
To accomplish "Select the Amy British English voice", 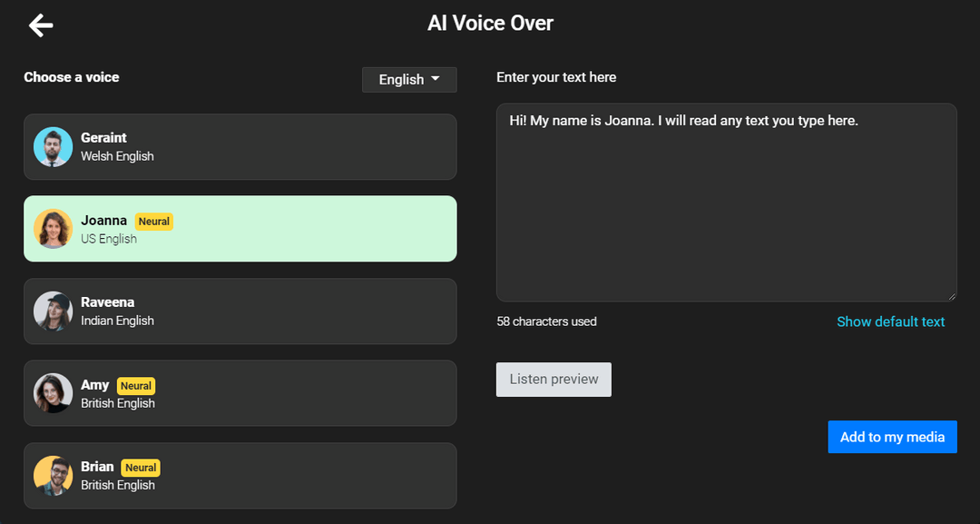I will (x=240, y=393).
